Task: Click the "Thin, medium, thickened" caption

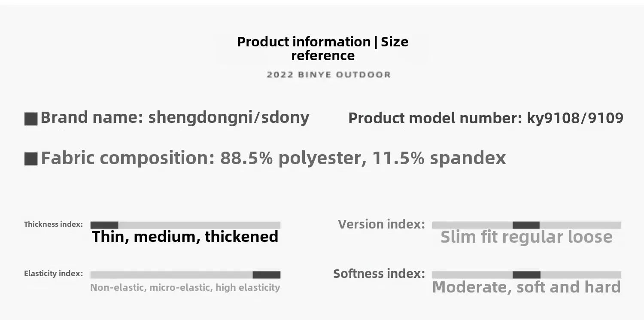Action: [185, 237]
